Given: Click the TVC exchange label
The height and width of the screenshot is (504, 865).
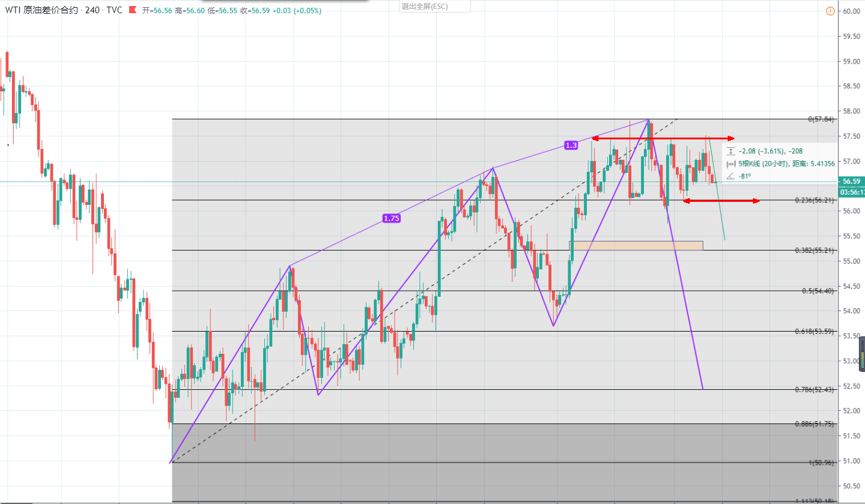Looking at the screenshot, I should (x=115, y=11).
